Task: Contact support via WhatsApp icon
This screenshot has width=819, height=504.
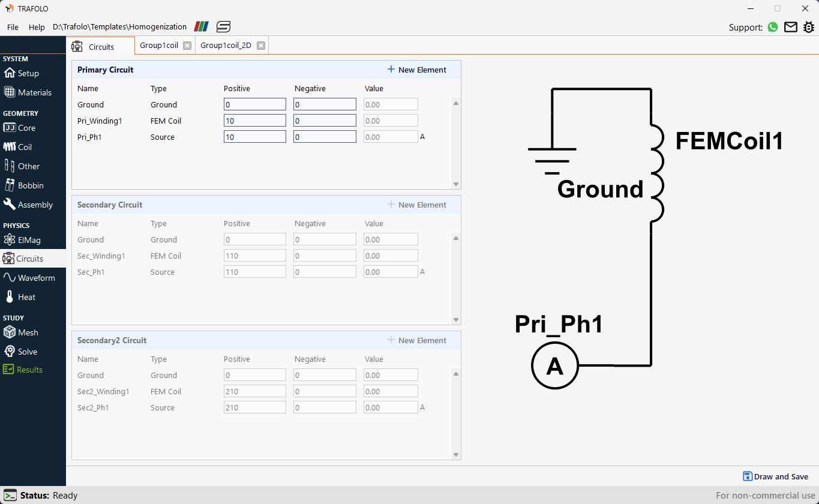Action: (773, 27)
